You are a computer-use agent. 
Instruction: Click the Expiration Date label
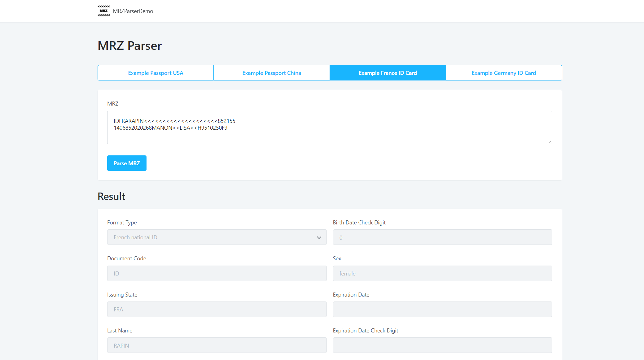(351, 295)
